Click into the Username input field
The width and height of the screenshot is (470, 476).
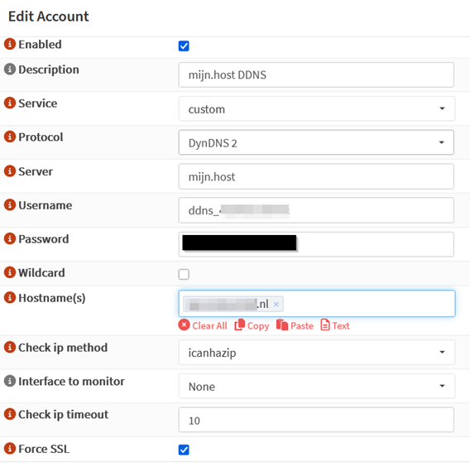click(x=316, y=210)
